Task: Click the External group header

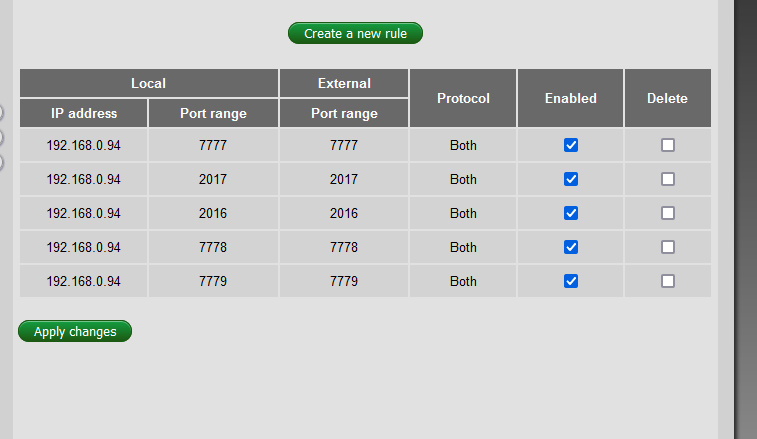Action: pos(344,83)
